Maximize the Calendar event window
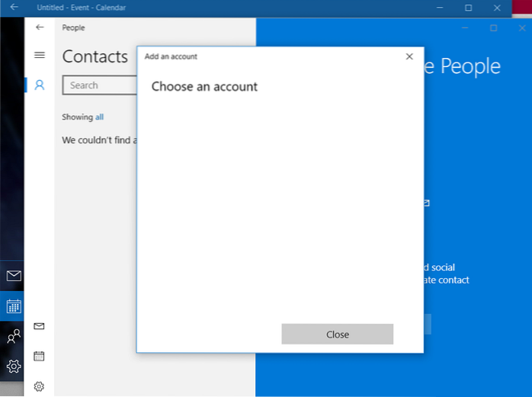 (x=469, y=8)
